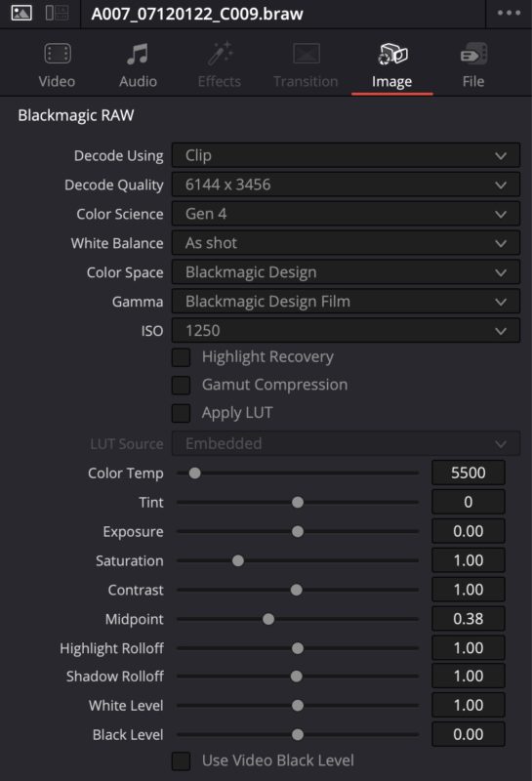532x781 pixels.
Task: Switch to the Transition tab label
Action: [x=306, y=81]
